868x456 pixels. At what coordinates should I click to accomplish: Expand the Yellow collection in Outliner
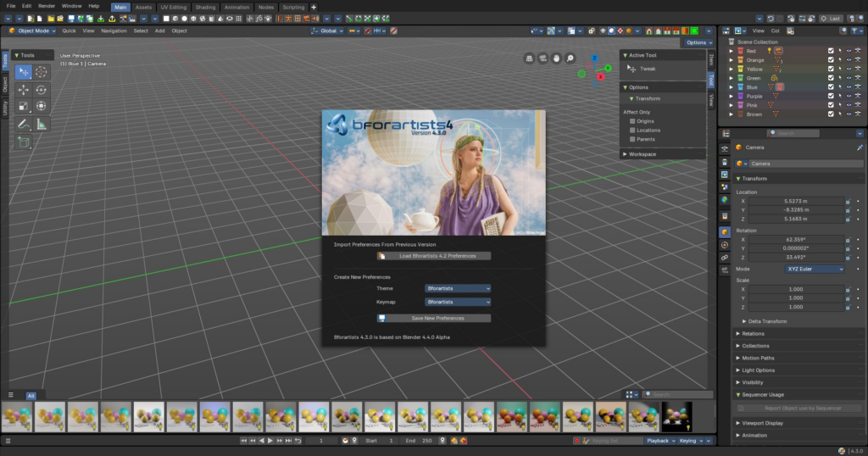tap(732, 70)
